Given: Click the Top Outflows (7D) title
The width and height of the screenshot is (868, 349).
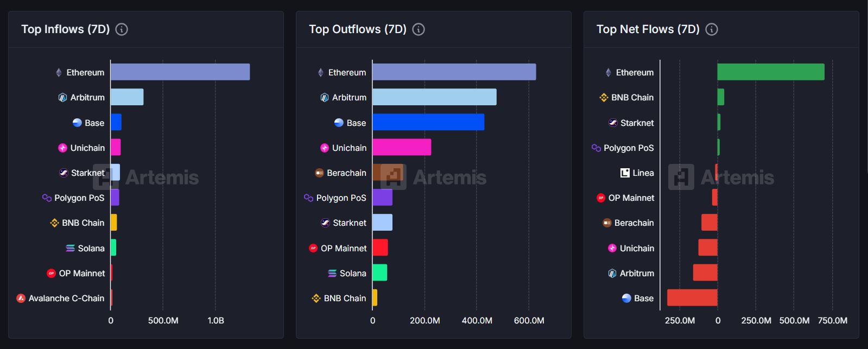Looking at the screenshot, I should (358, 29).
